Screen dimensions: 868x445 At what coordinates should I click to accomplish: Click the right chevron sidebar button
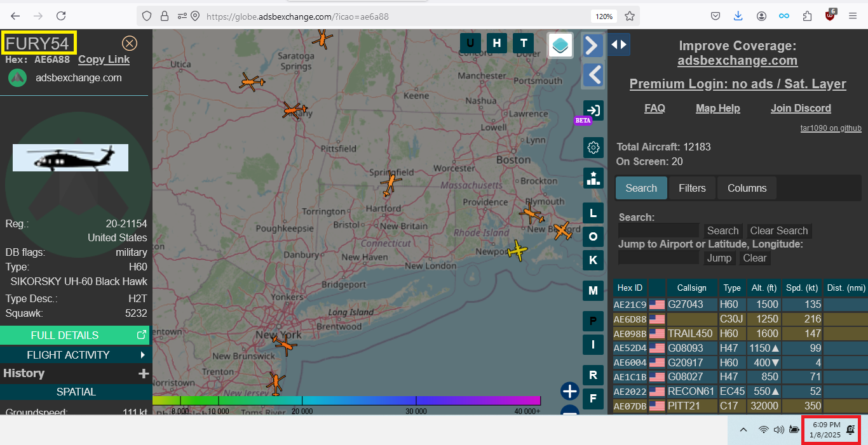(593, 45)
